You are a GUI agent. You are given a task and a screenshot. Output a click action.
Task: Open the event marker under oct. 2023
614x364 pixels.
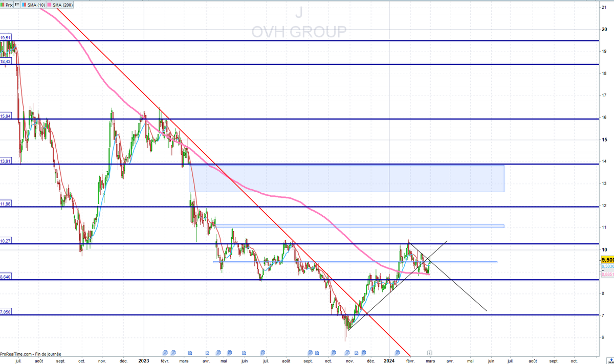click(x=333, y=352)
